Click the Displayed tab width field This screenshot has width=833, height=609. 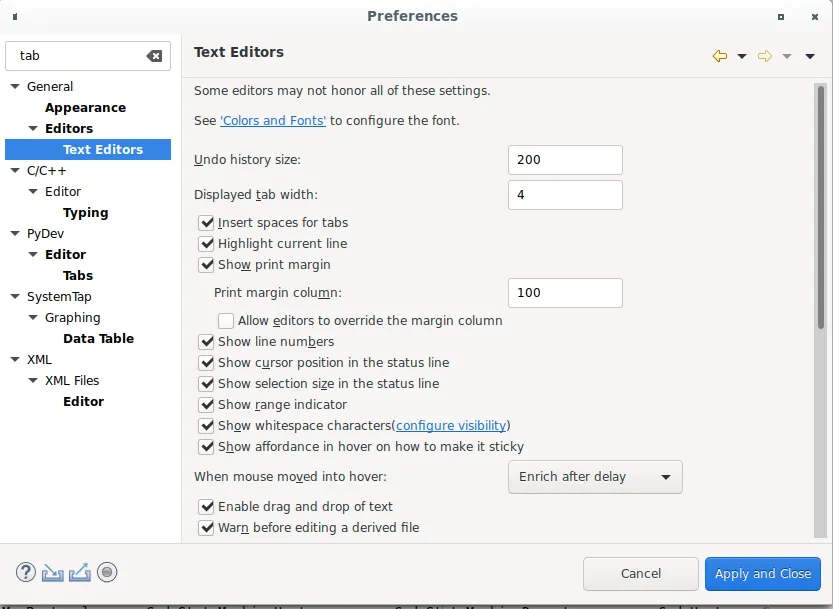[x=565, y=195]
